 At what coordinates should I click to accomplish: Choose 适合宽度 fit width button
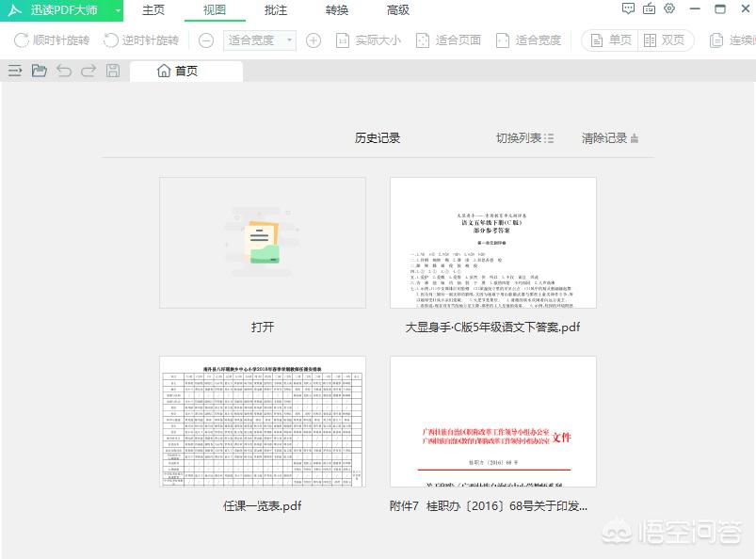[529, 40]
